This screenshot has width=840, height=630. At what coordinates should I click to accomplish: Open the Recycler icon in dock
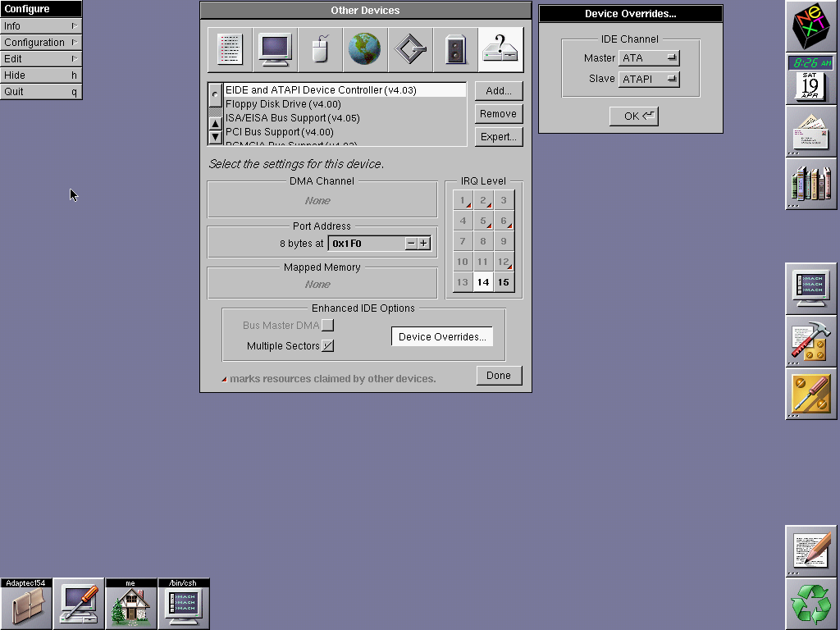[810, 604]
